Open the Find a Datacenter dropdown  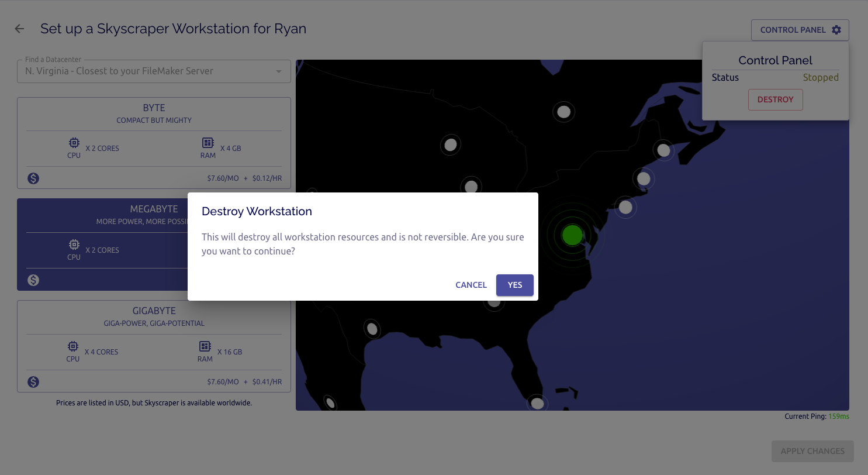(x=154, y=71)
